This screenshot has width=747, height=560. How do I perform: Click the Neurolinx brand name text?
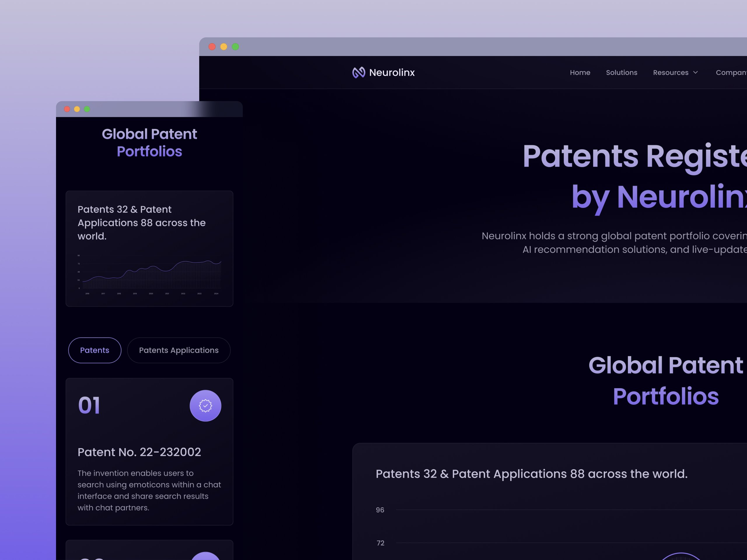coord(392,73)
